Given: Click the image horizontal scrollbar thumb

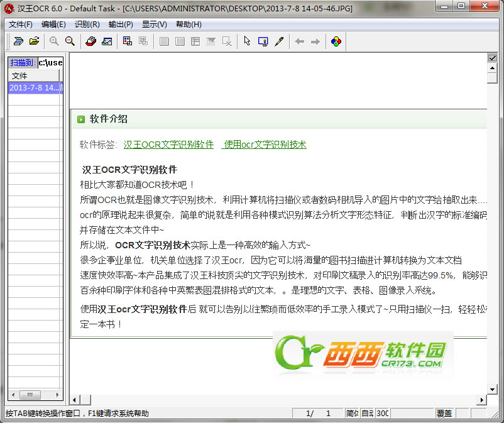Looking at the screenshot, I should click(x=85, y=400).
